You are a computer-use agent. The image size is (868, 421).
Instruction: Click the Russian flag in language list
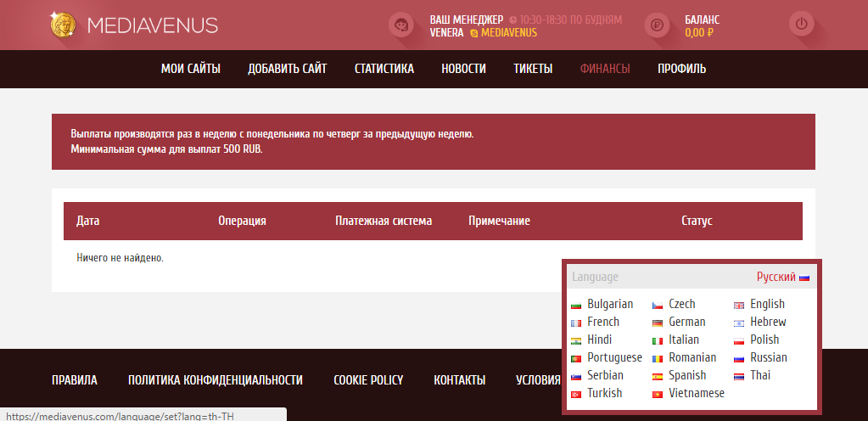(x=739, y=358)
